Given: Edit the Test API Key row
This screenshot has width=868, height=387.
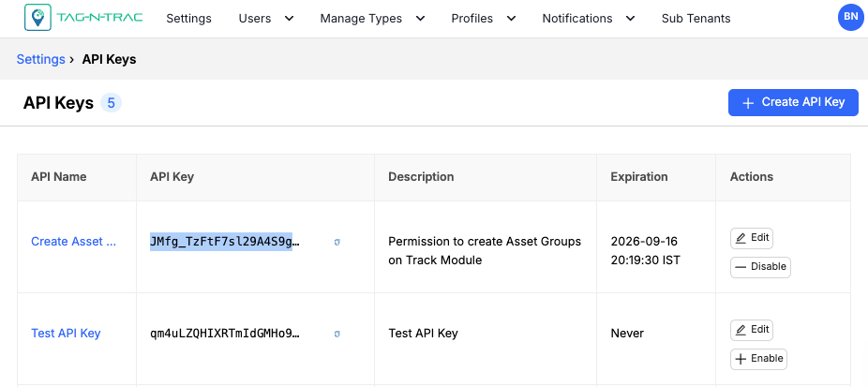Looking at the screenshot, I should (x=752, y=330).
